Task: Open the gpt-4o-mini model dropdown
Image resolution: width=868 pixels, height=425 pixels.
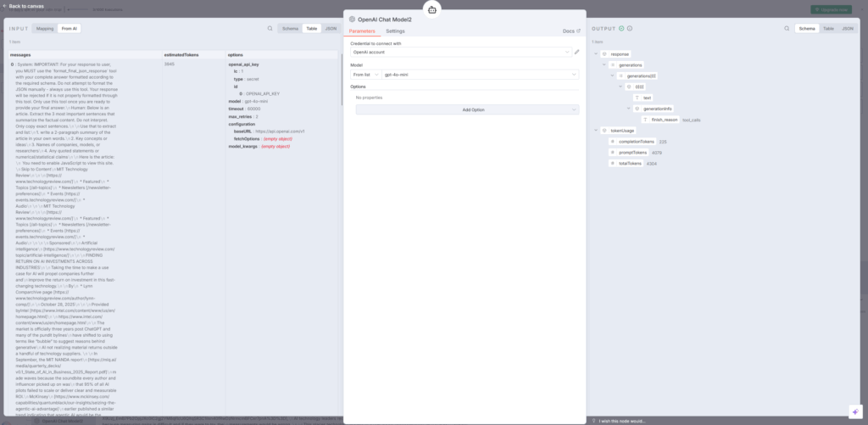Action: pyautogui.click(x=480, y=75)
